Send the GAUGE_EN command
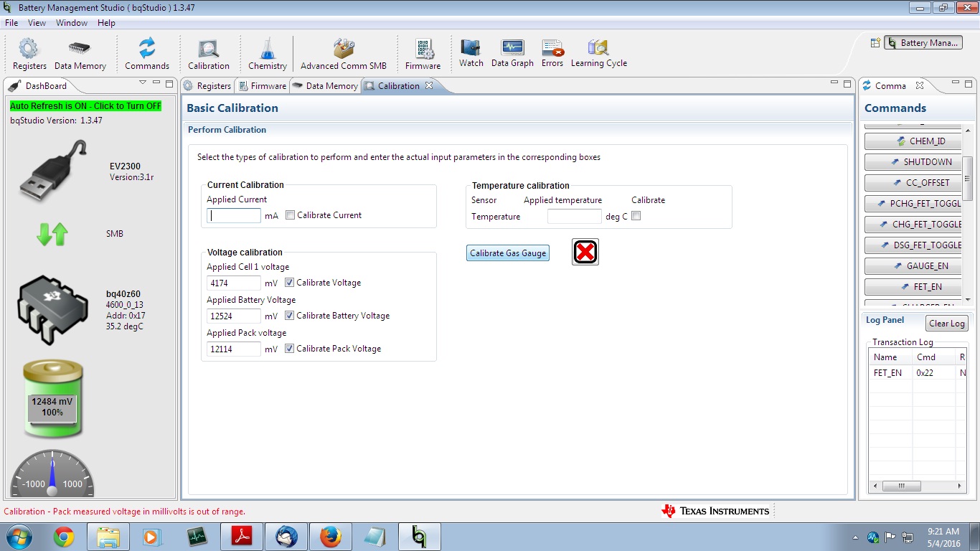980x551 pixels. 913,266
